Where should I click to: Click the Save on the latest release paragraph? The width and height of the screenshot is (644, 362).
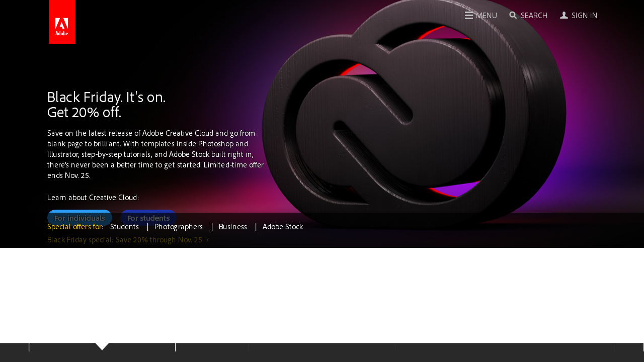coord(155,154)
